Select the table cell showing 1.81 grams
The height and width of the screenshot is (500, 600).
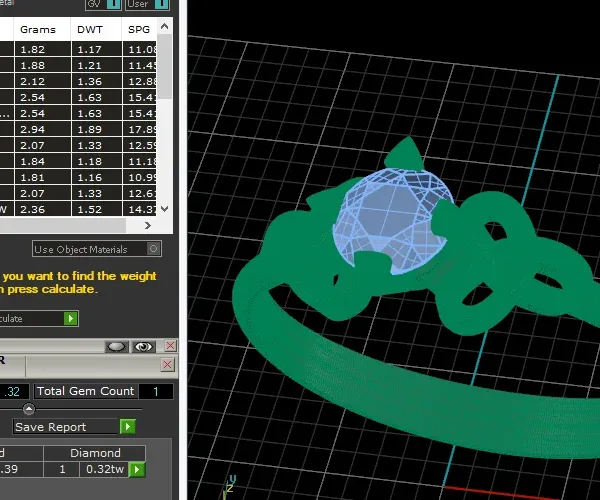42,178
